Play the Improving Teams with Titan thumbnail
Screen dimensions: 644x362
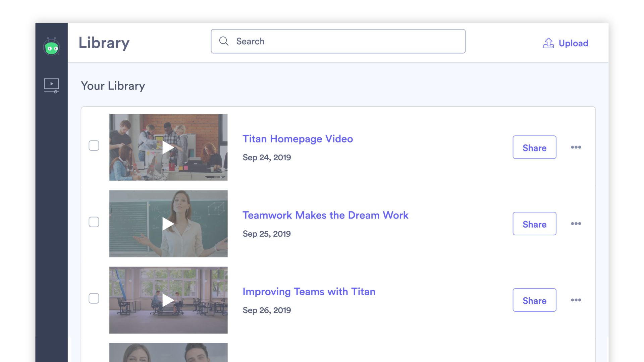coord(168,300)
